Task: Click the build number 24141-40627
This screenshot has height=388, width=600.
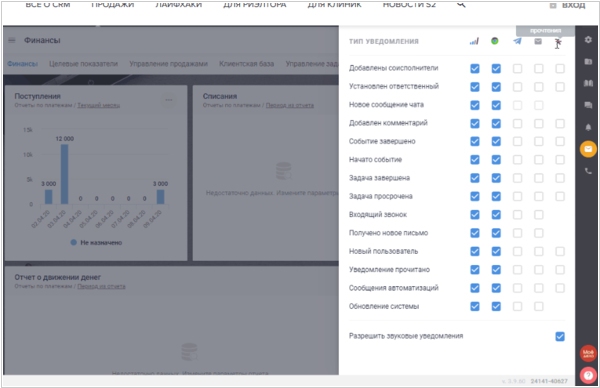Action: coord(549,381)
